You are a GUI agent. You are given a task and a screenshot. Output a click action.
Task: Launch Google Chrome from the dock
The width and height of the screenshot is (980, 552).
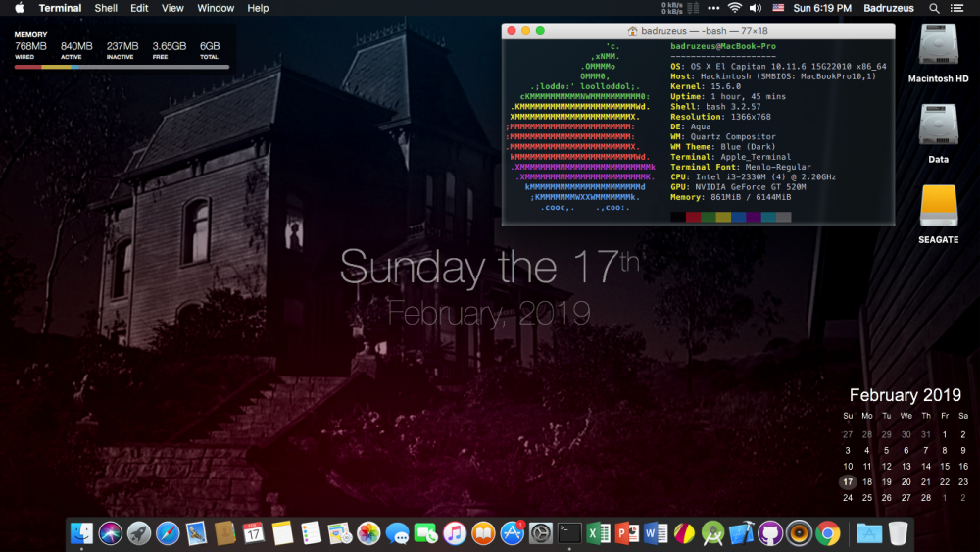coord(827,533)
